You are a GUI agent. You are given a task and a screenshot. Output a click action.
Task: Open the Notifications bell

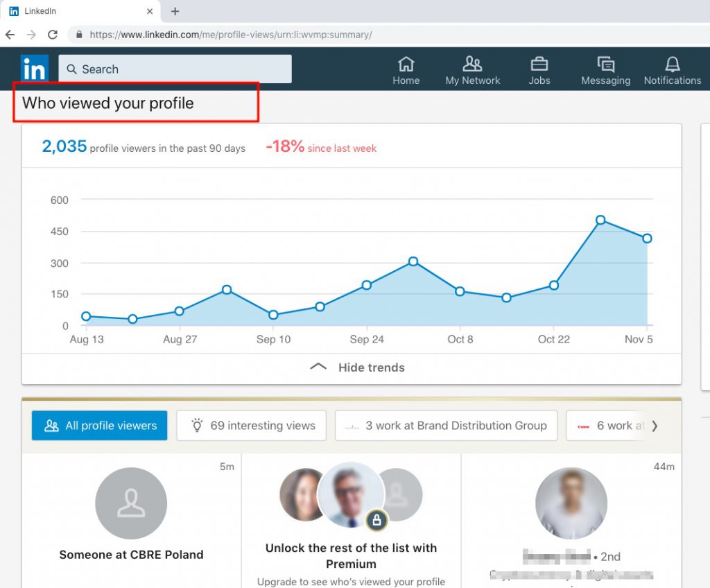(673, 70)
